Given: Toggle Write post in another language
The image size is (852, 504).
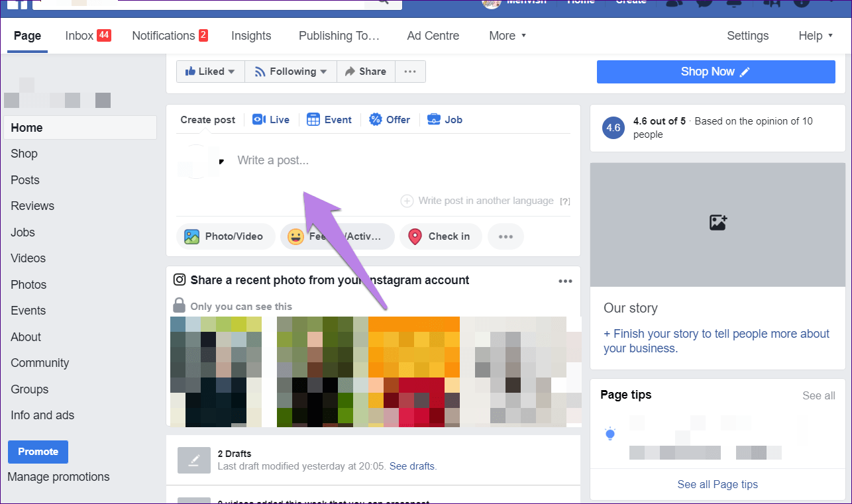Looking at the screenshot, I should [477, 201].
